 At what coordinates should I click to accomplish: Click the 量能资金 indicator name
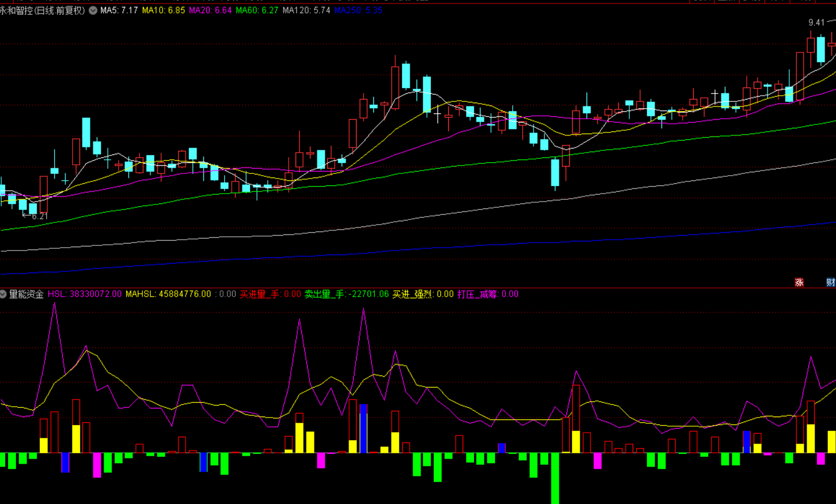coord(27,294)
